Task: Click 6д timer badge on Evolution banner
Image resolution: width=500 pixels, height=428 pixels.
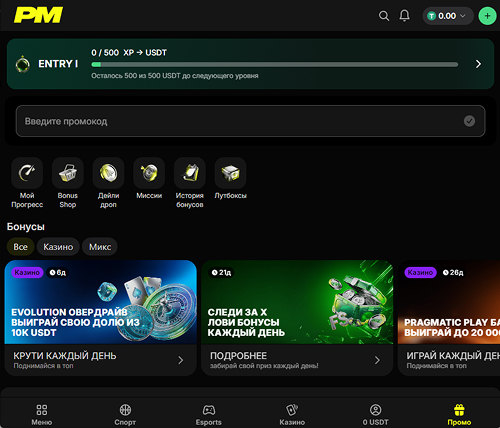Action: click(x=58, y=272)
